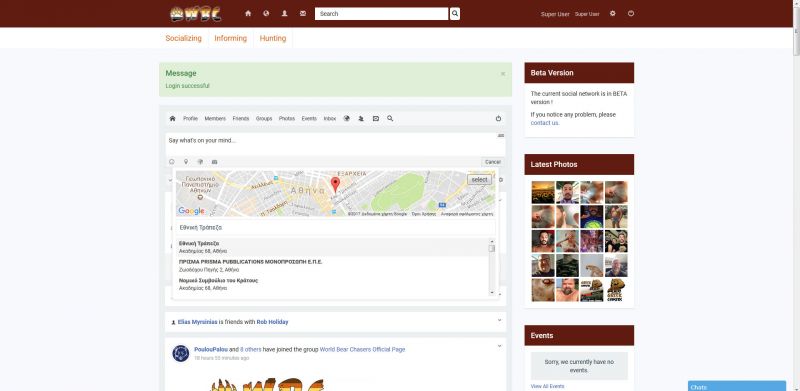This screenshot has width=800, height=391.
Task: Click the home icon in community toolbar
Action: point(172,118)
